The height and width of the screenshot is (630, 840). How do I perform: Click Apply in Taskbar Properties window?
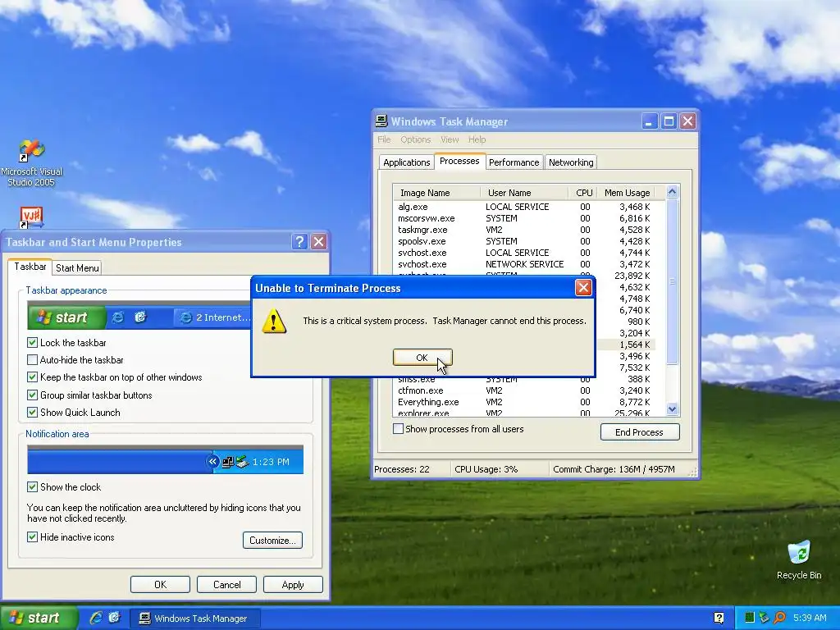[x=293, y=584]
